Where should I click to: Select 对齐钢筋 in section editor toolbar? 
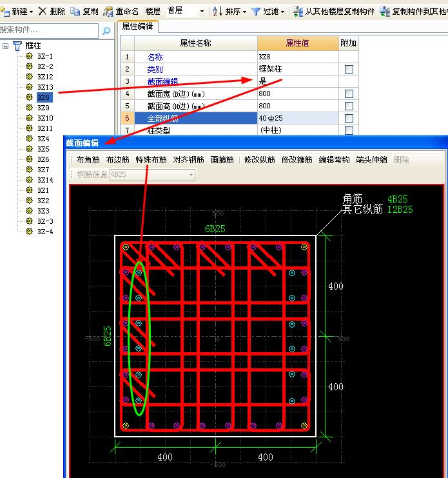(x=188, y=160)
